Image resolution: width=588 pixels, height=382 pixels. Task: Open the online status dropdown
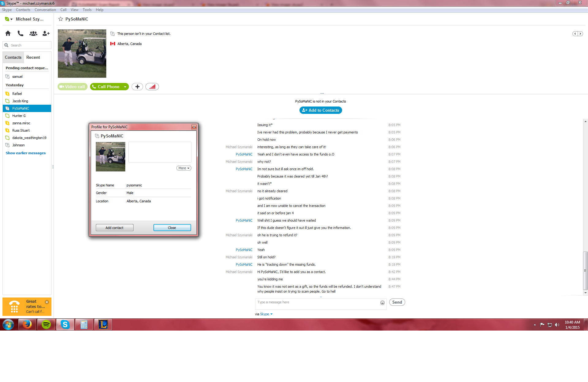point(9,19)
